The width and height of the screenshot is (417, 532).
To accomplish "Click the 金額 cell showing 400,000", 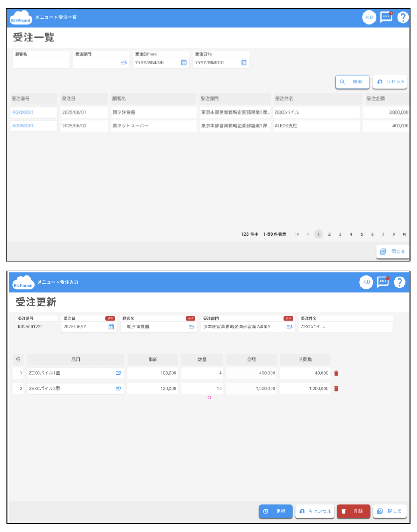I will [251, 373].
